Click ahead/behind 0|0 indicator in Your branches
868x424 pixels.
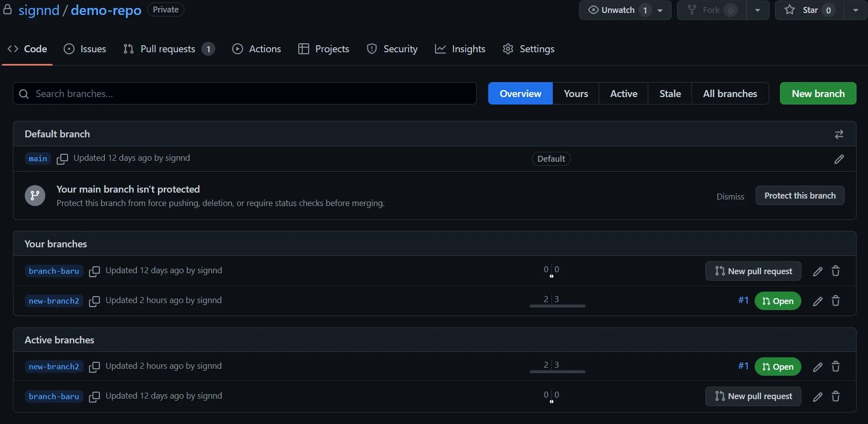pos(551,271)
